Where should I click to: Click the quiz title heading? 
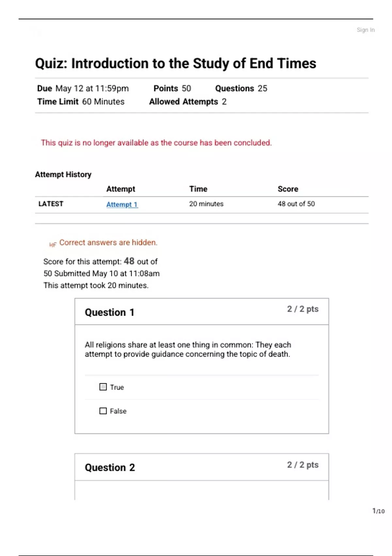[x=175, y=63]
